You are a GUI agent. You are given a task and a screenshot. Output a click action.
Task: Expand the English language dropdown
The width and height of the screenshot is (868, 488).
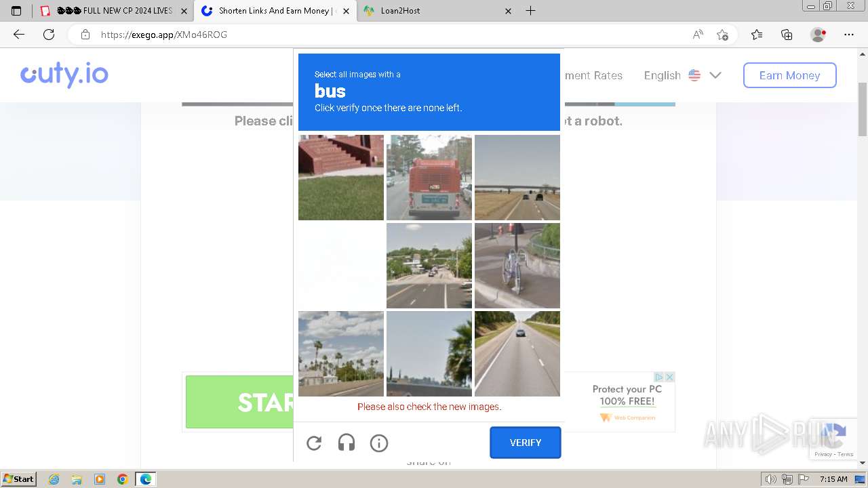pos(682,75)
